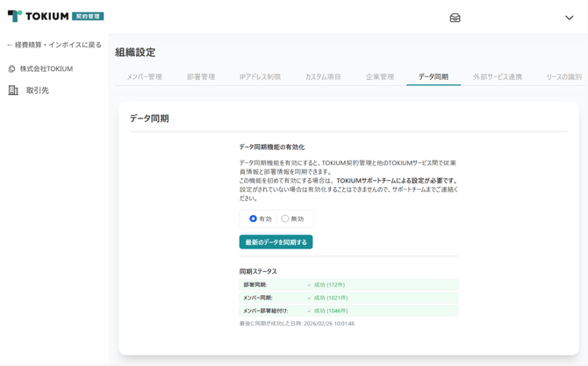
Task: Open 取引先 in the sidebar
Action: pos(37,90)
